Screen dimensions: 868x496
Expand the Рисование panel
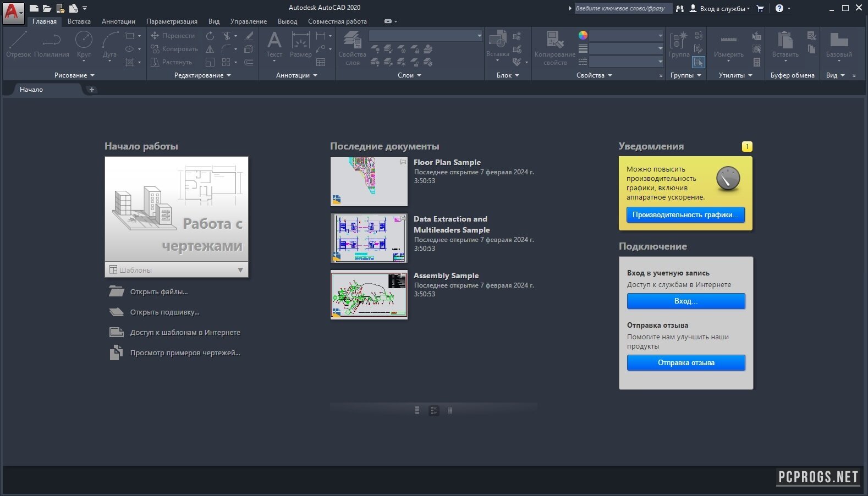pos(74,75)
